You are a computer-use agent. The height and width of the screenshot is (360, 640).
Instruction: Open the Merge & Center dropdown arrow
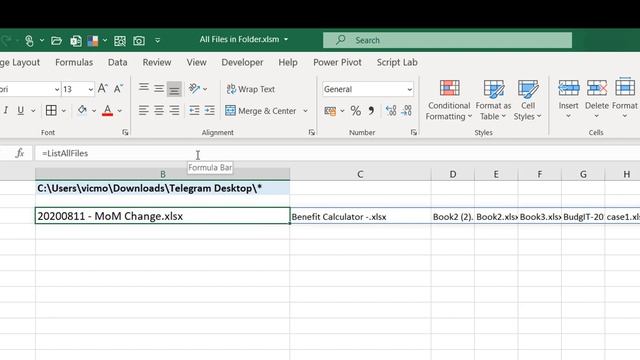[305, 111]
